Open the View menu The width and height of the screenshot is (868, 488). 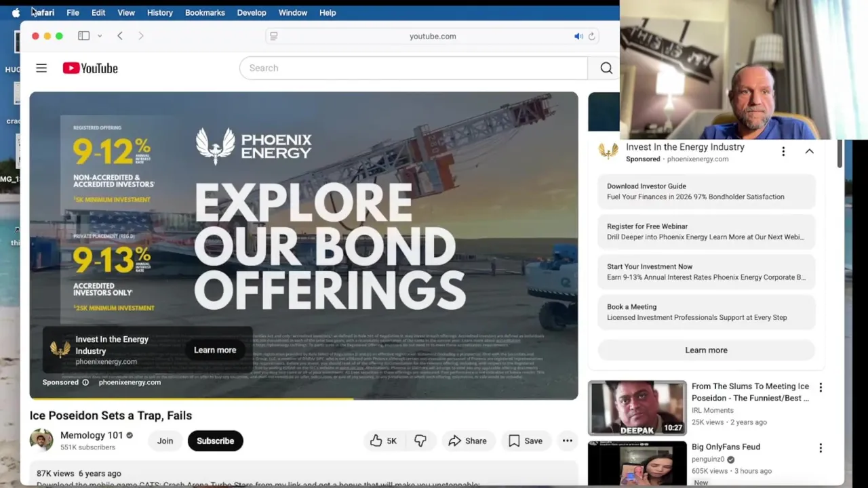click(126, 12)
